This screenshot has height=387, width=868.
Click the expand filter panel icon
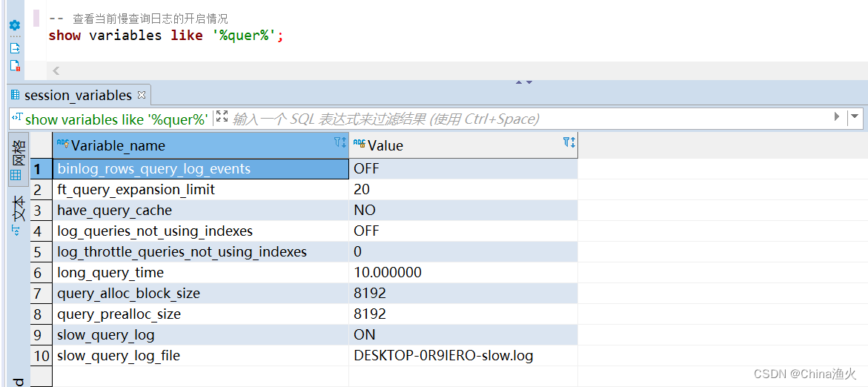222,117
